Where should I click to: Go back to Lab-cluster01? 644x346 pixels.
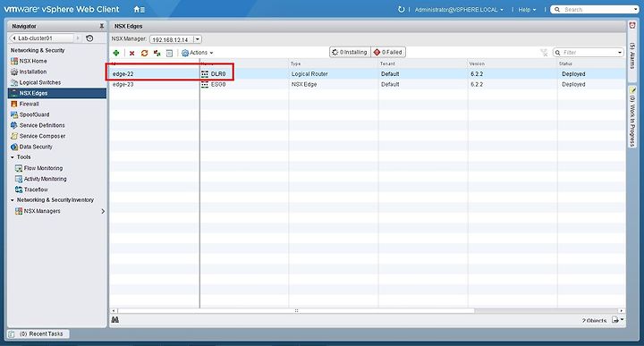coord(41,38)
